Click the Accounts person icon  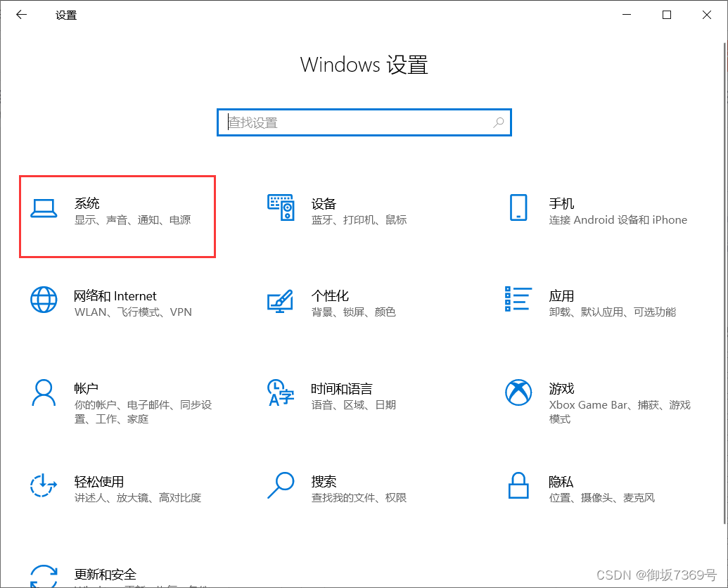[44, 392]
